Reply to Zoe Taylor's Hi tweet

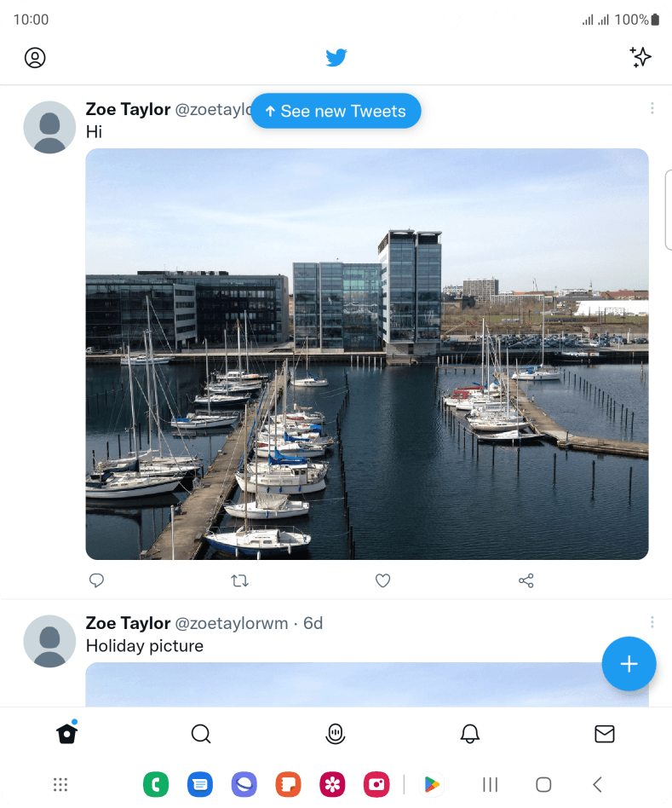tap(96, 580)
